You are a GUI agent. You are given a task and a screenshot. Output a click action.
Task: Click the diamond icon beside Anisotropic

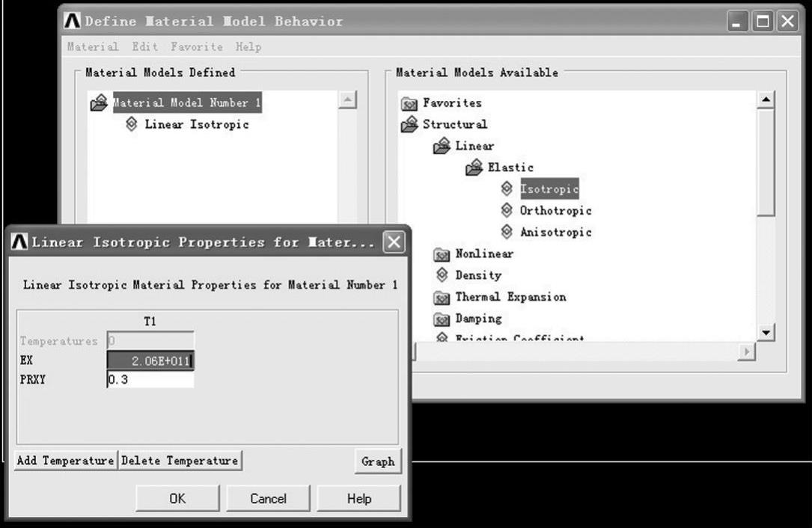point(507,232)
